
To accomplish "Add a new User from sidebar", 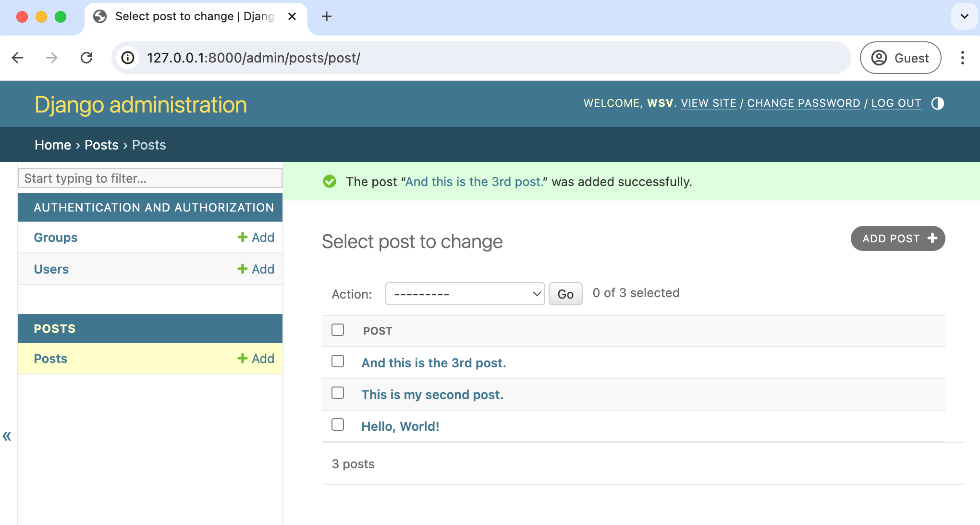I will pyautogui.click(x=256, y=269).
